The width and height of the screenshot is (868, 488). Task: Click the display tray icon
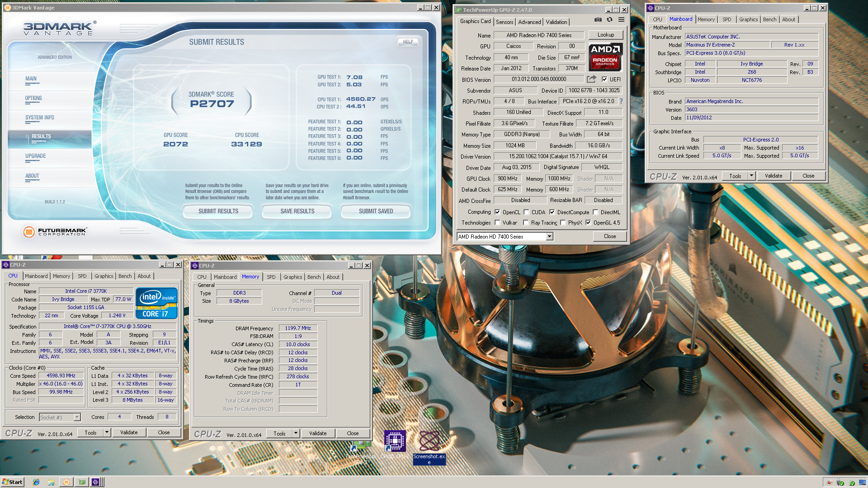862,482
